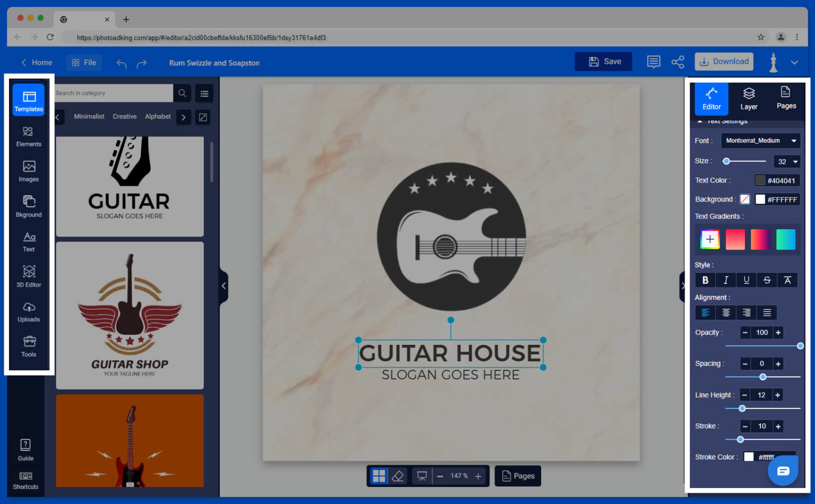The image size is (815, 504).
Task: Toggle italic text style
Action: (x=726, y=280)
